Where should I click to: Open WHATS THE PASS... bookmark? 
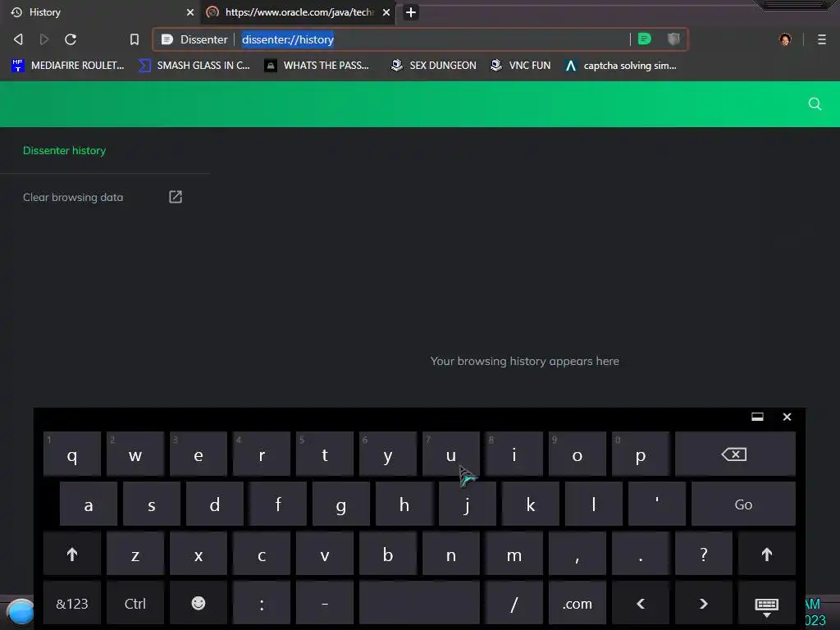coord(317,66)
